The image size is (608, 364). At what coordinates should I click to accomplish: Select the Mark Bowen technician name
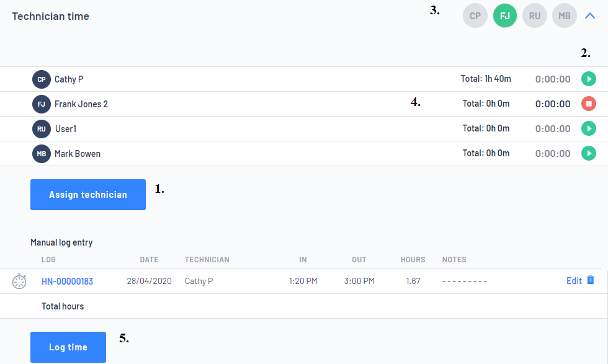(78, 154)
